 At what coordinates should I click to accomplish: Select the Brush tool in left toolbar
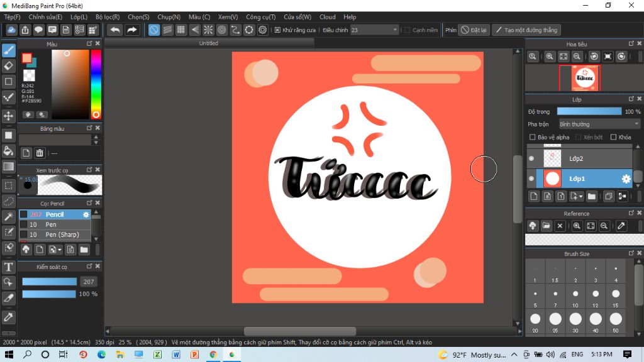click(9, 50)
